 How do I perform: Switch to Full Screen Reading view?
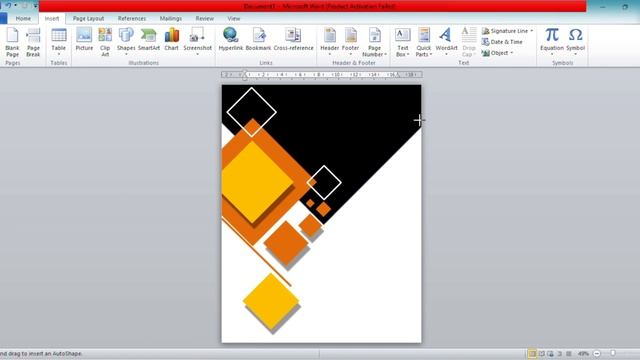tap(542, 353)
